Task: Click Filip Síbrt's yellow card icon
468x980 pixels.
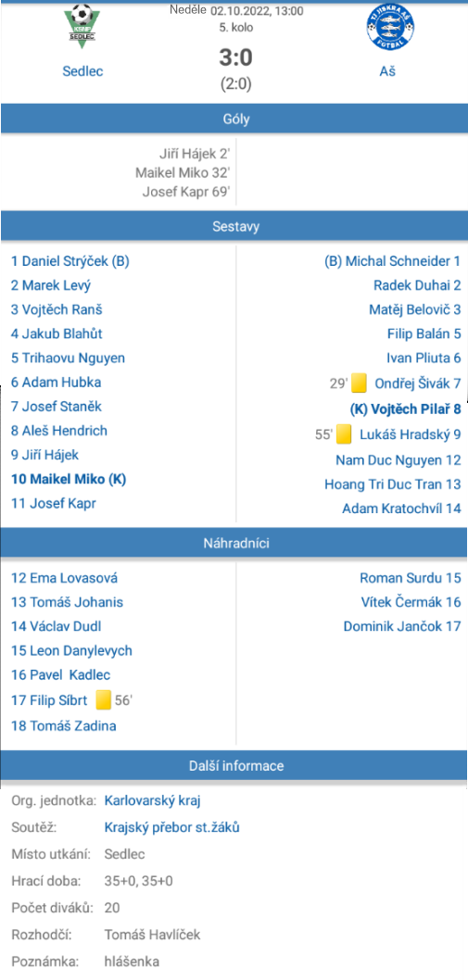Action: pos(104,700)
